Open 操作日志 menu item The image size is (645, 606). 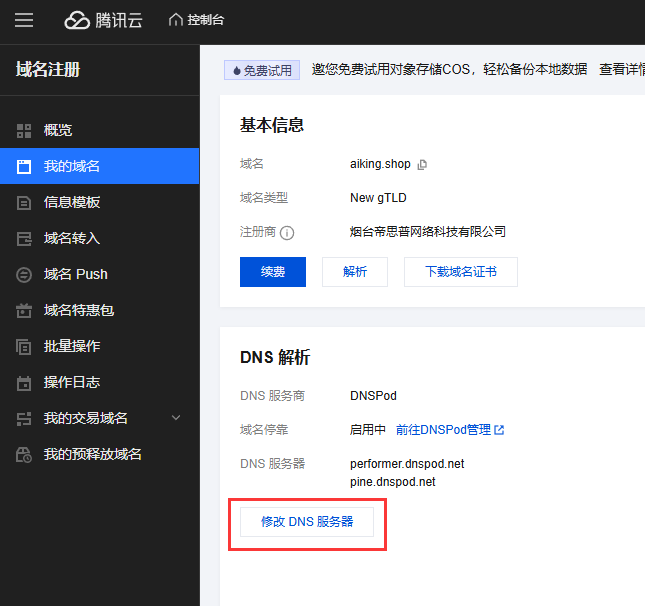pos(100,382)
